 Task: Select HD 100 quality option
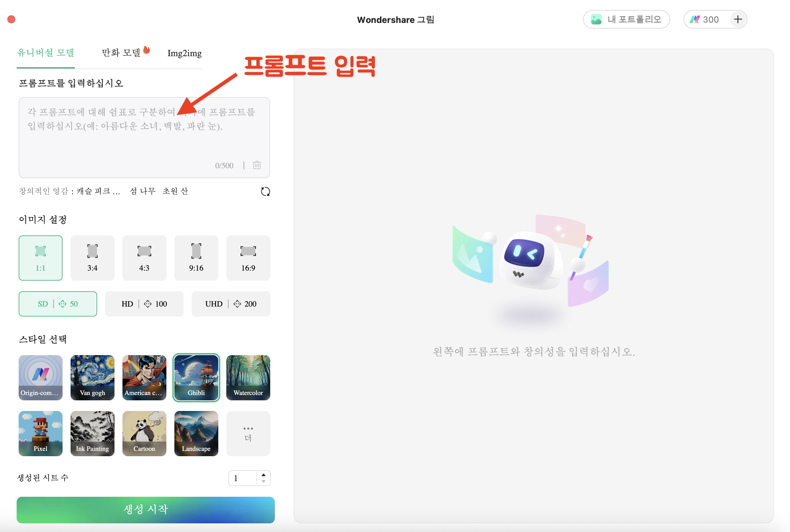tap(144, 304)
